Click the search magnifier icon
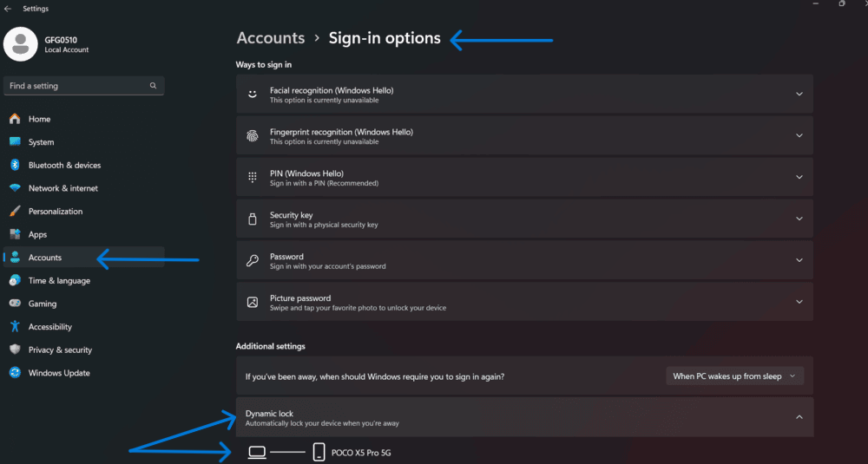 (153, 86)
